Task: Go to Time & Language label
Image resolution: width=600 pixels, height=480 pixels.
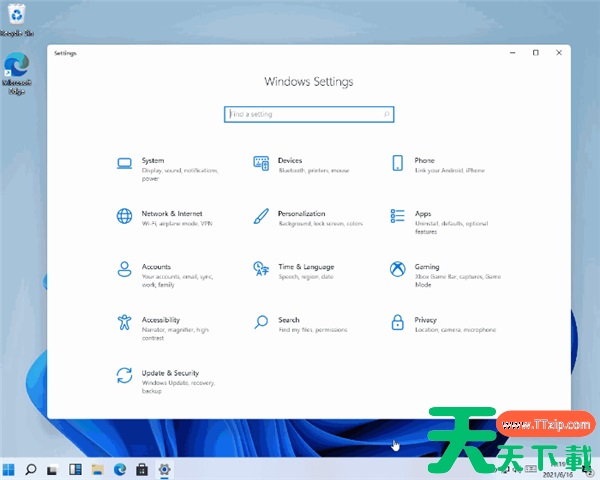Action: click(306, 267)
